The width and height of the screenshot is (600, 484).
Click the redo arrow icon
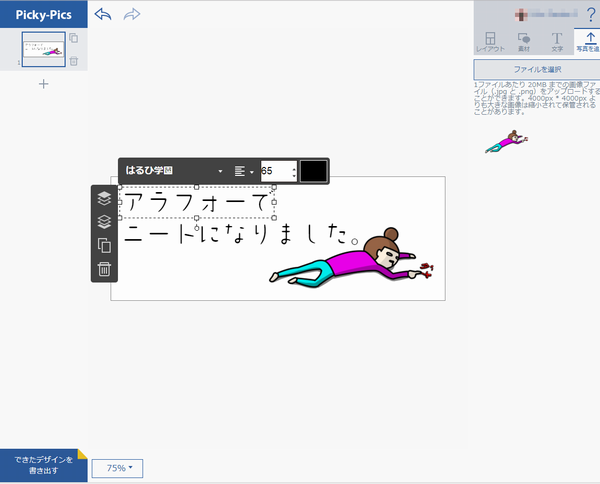pyautogui.click(x=132, y=15)
